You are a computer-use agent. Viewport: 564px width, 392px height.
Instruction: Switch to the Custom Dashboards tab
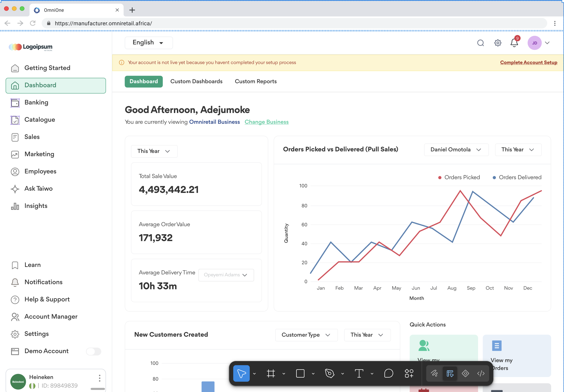tap(196, 81)
